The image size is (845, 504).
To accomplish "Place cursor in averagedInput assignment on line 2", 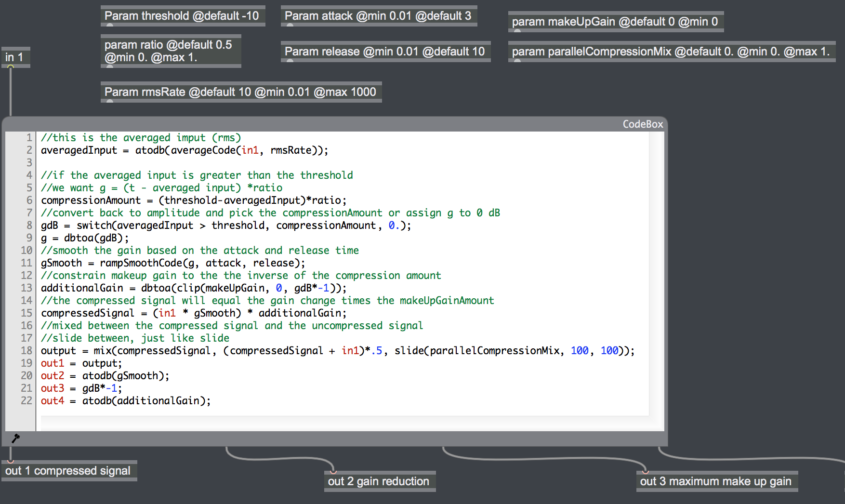I will (x=184, y=150).
